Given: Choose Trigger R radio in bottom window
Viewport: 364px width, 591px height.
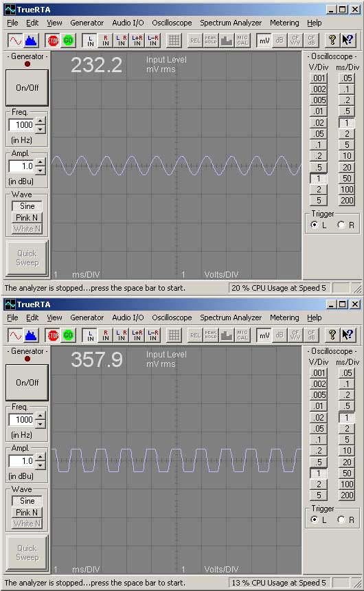Looking at the screenshot, I should (x=341, y=520).
